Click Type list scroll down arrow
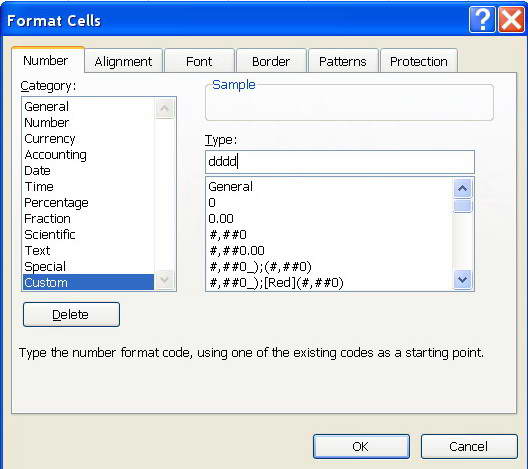 (x=462, y=279)
